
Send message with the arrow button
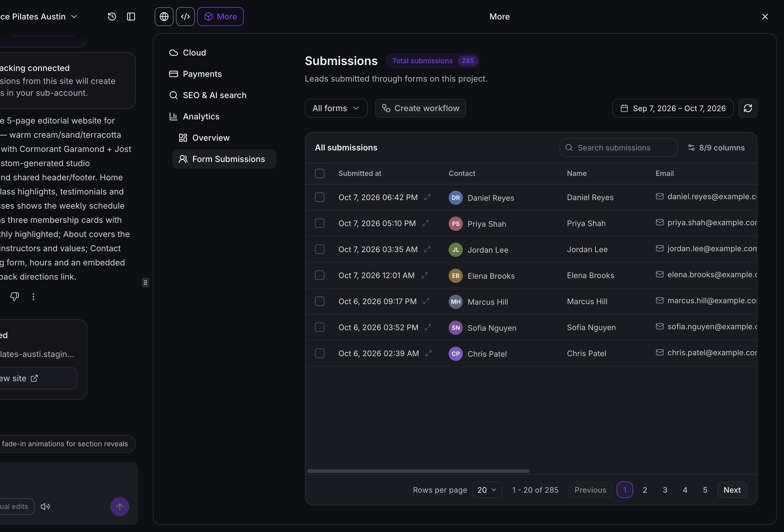119,506
